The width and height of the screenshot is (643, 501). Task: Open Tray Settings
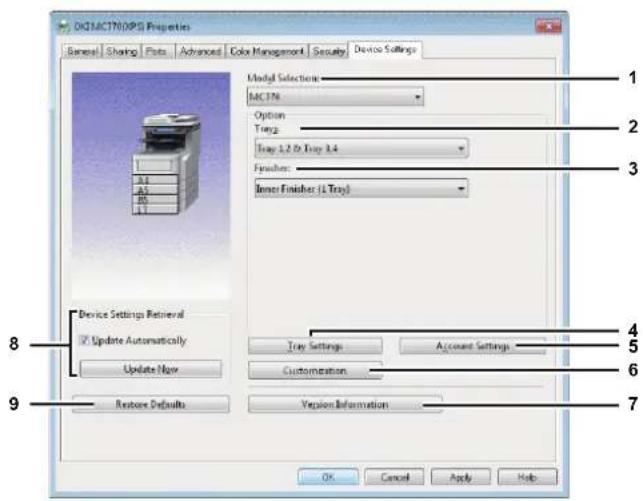click(x=315, y=346)
